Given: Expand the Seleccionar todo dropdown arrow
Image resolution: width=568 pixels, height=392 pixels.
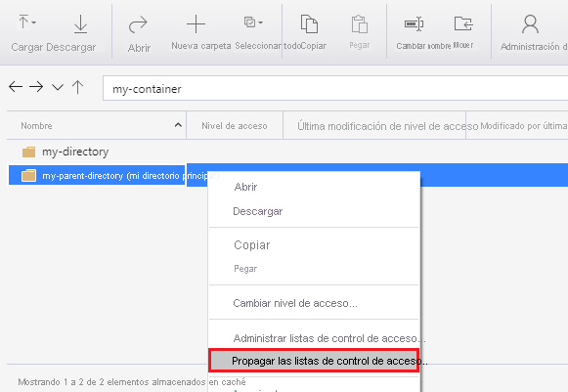Looking at the screenshot, I should [x=260, y=22].
